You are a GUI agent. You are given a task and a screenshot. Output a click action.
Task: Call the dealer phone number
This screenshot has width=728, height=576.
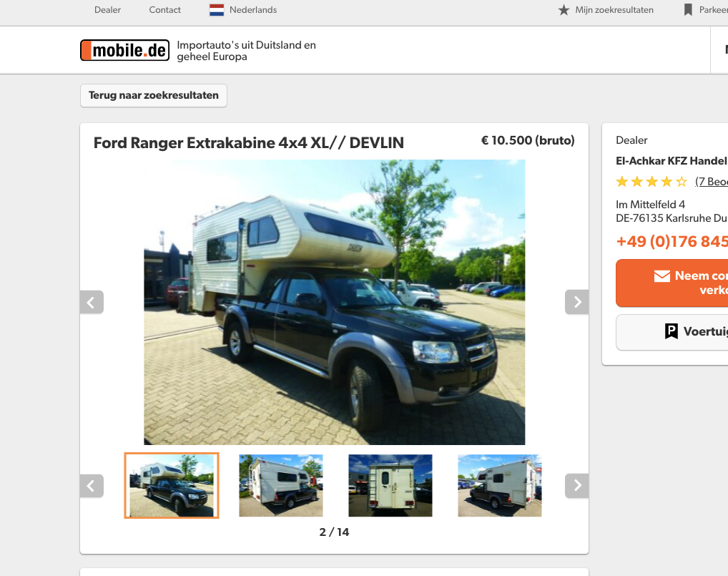(672, 242)
